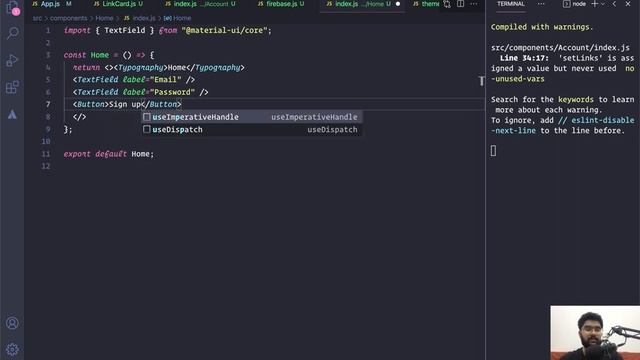Click the JS icon on the firebase.js tab

pyautogui.click(x=260, y=4)
